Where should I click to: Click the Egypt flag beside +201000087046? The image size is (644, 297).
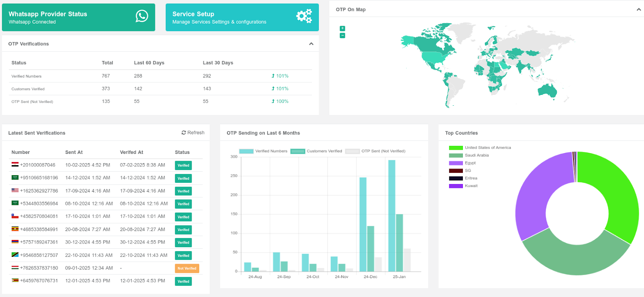[x=15, y=165]
